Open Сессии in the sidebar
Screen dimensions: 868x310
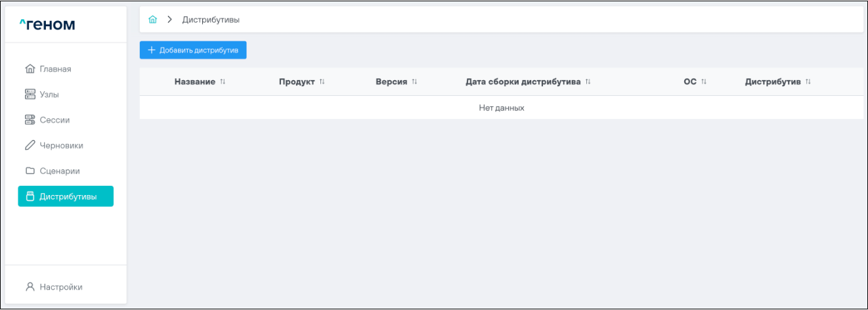pyautogui.click(x=54, y=120)
